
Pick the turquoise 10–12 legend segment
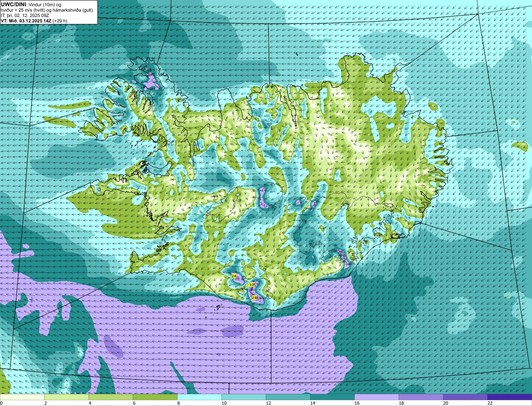[x=244, y=397]
